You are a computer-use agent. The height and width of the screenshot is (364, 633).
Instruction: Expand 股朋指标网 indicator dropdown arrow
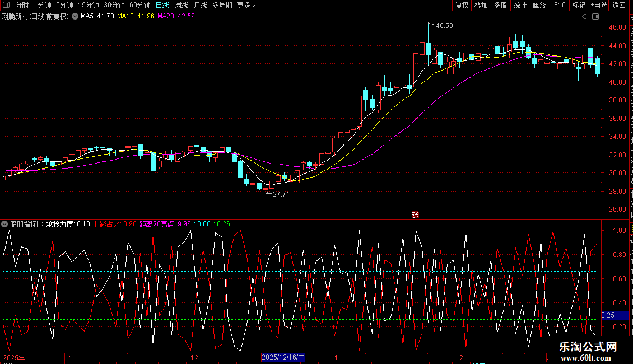click(x=5, y=224)
